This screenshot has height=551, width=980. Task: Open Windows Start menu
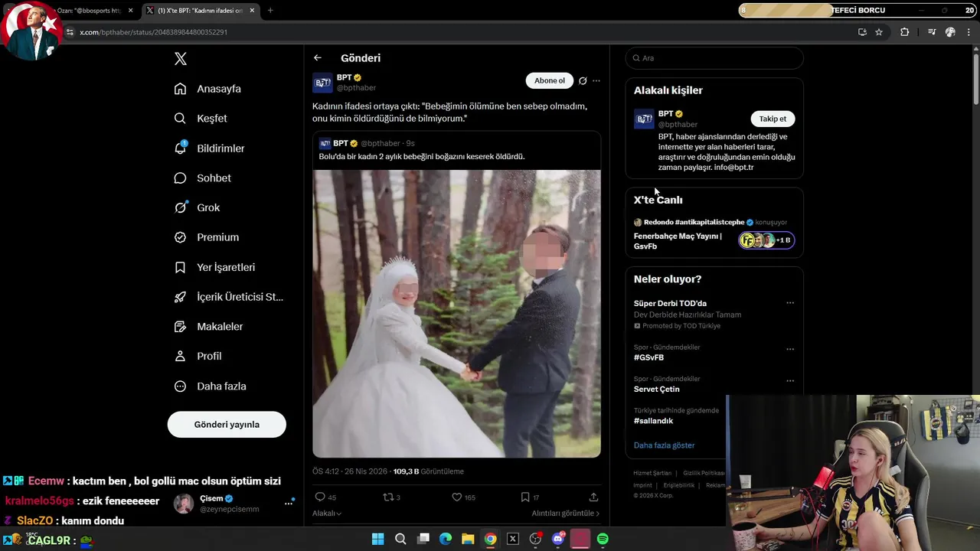click(377, 540)
